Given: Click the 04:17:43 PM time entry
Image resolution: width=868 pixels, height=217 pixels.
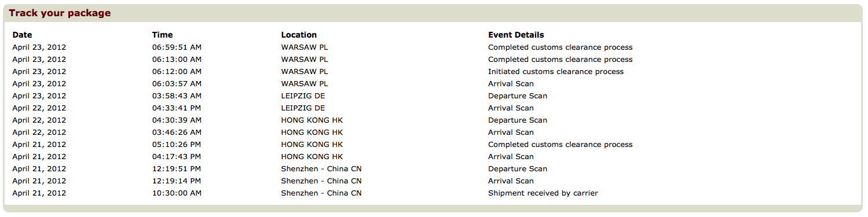Looking at the screenshot, I should click(x=177, y=157).
